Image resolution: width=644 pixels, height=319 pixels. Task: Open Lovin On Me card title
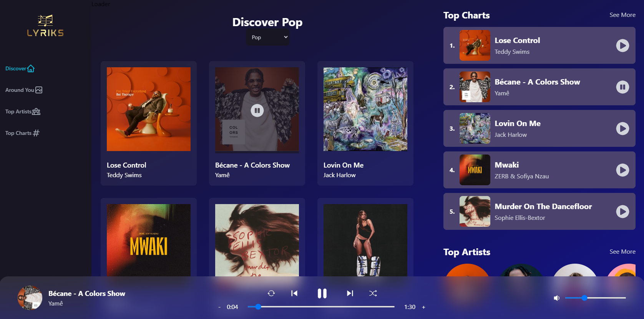[x=344, y=165]
